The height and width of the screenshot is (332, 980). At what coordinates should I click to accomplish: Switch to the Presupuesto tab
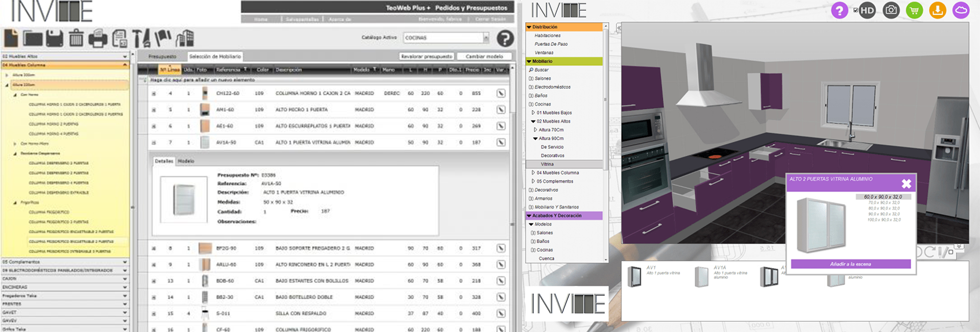tap(162, 56)
